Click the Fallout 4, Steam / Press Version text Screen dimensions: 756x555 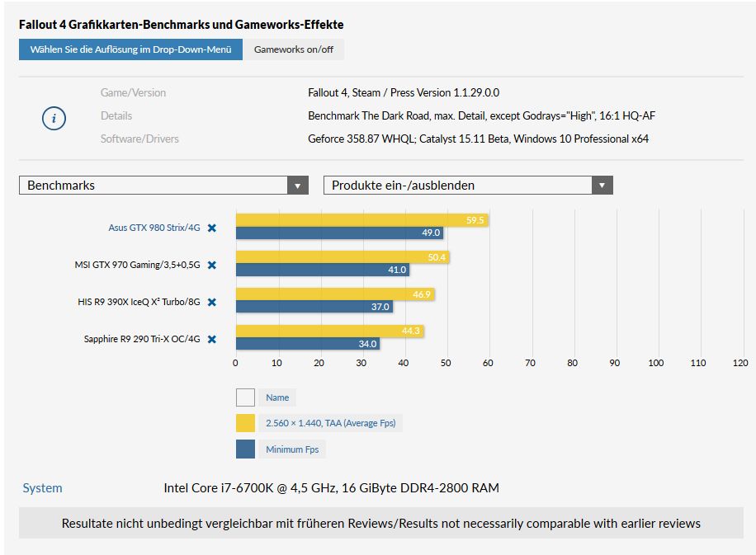(x=404, y=92)
